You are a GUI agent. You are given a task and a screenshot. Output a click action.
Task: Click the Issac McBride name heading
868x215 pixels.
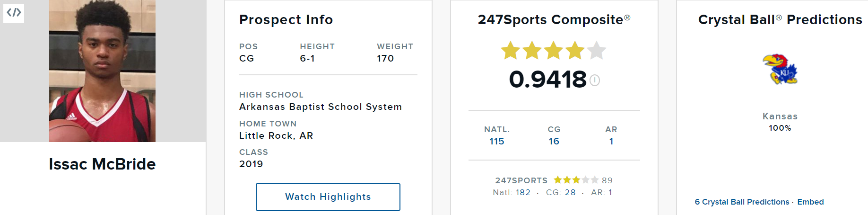click(x=102, y=164)
